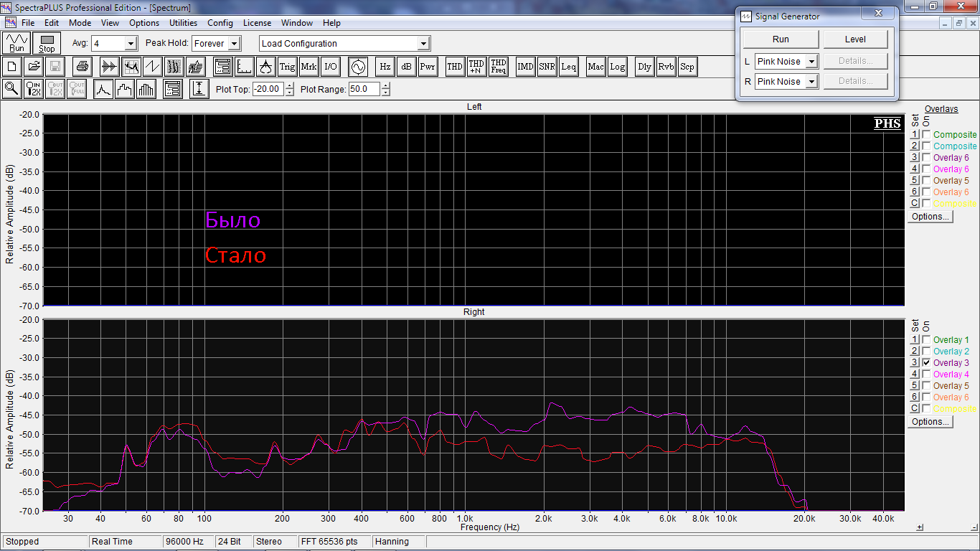Show the dB peak amplitude utility
The width and height of the screenshot is (980, 551).
(406, 67)
